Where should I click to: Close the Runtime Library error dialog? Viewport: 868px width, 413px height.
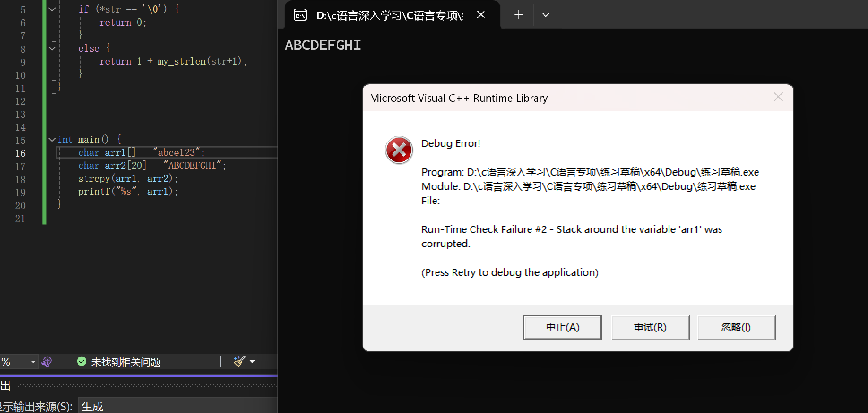pos(778,97)
